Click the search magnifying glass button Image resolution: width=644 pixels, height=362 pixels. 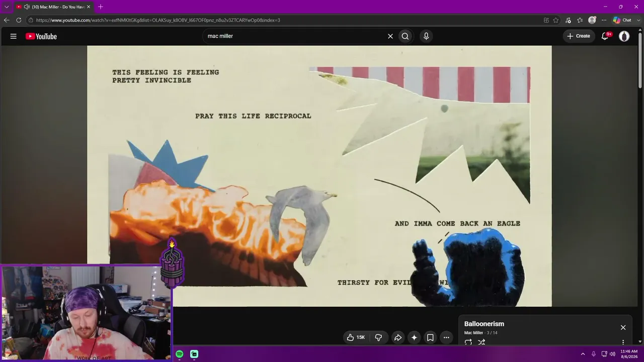point(405,36)
